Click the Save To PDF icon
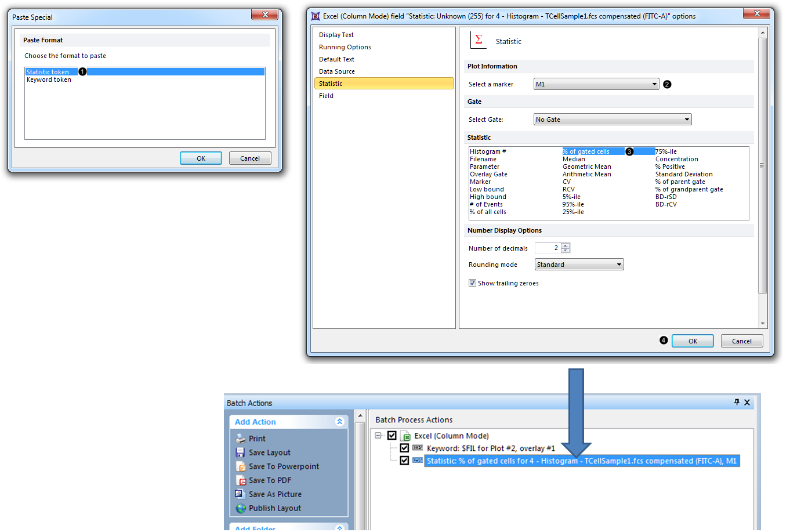 point(241,480)
